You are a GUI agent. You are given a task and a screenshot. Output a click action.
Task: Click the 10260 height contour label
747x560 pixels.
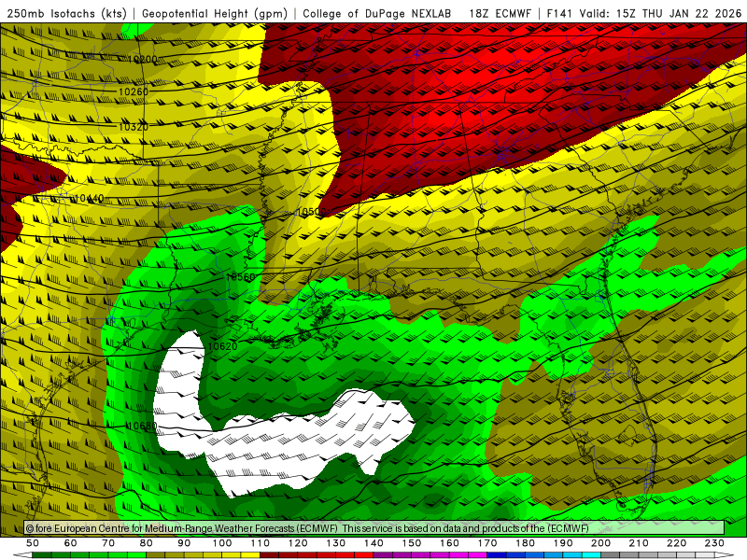[134, 91]
